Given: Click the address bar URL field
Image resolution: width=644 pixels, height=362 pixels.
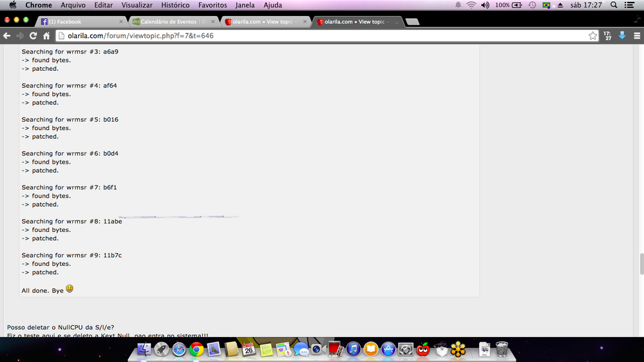Looking at the screenshot, I should click(x=322, y=36).
